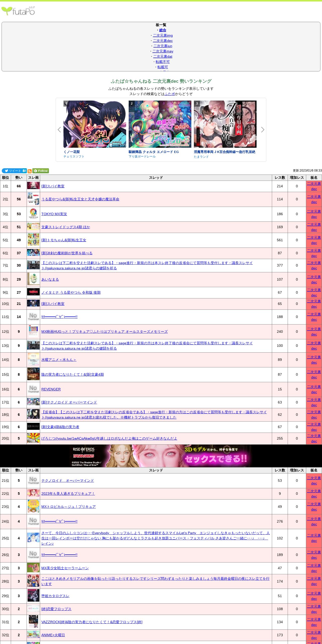Show previous items with carousel left arrow
Screen dimensions: 322x644
[x=59, y=130]
